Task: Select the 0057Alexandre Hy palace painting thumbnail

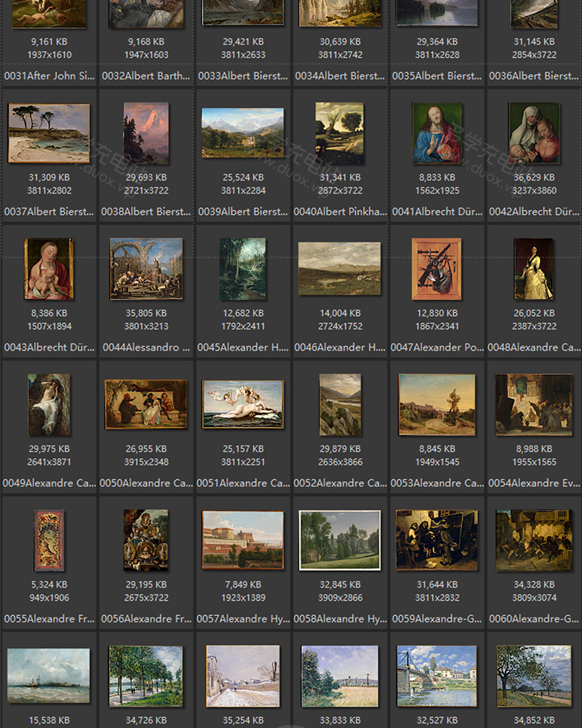Action: [242, 539]
